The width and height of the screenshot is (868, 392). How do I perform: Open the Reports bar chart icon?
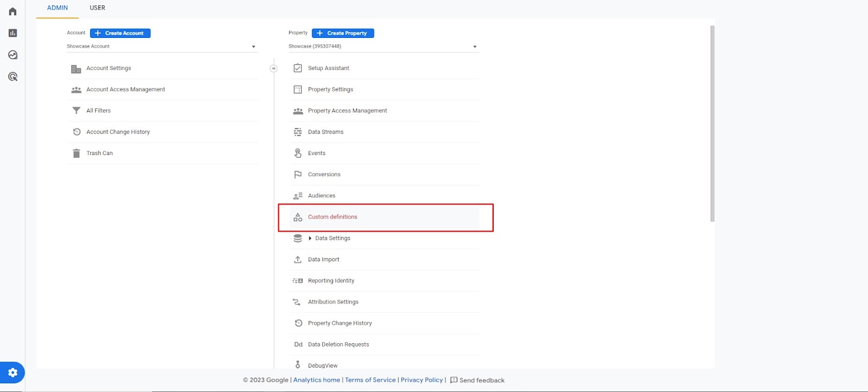pos(12,33)
